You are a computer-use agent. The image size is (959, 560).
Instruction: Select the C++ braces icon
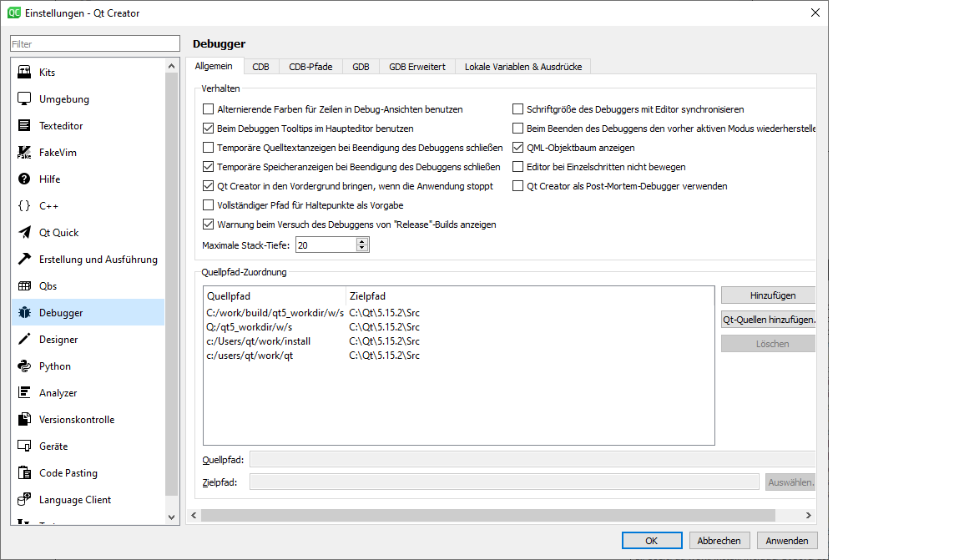(24, 205)
